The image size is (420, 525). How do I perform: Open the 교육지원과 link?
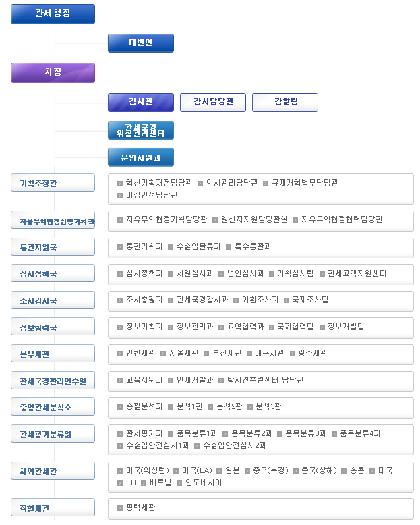[x=144, y=380]
